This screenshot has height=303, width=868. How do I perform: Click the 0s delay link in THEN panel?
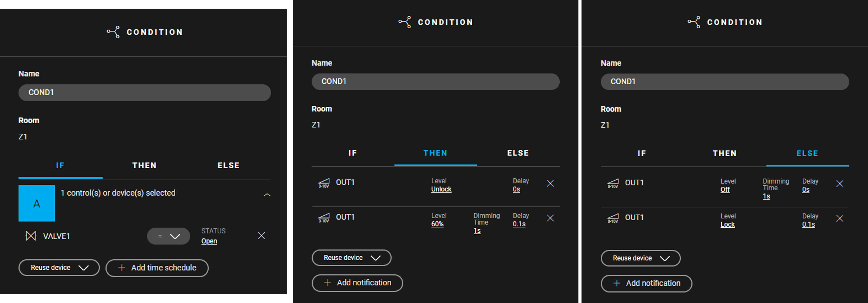coord(516,189)
